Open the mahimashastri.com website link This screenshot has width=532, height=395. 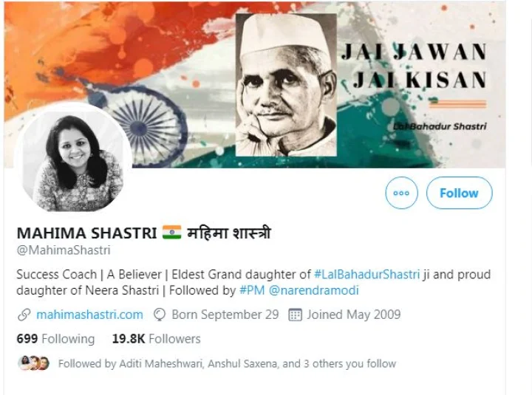pos(89,315)
